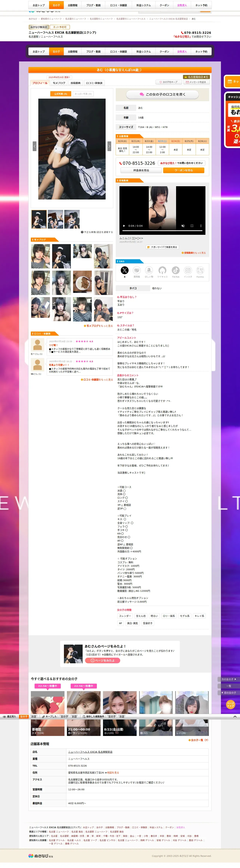Viewport: 240px width, 868px height.
Task: Open 料金システム in the sticky top nav
Action: [144, 5]
